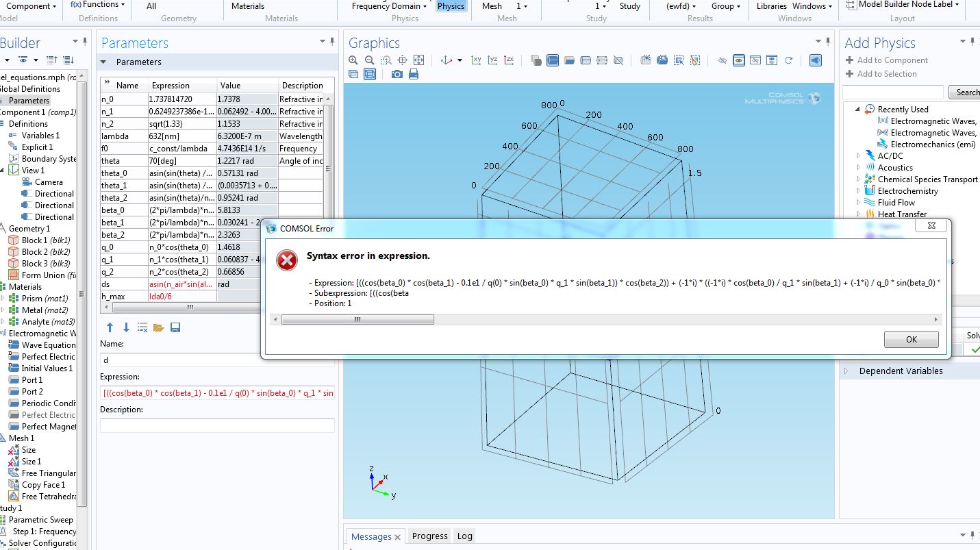Click the Image Snapshot camera icon

click(x=397, y=74)
